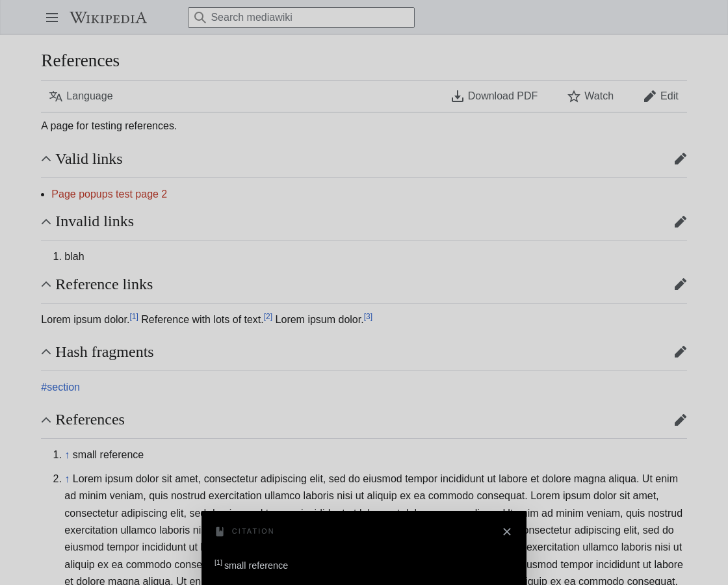This screenshot has width=728, height=585.
Task: Open Page popups test page 2 link
Action: pos(109,194)
